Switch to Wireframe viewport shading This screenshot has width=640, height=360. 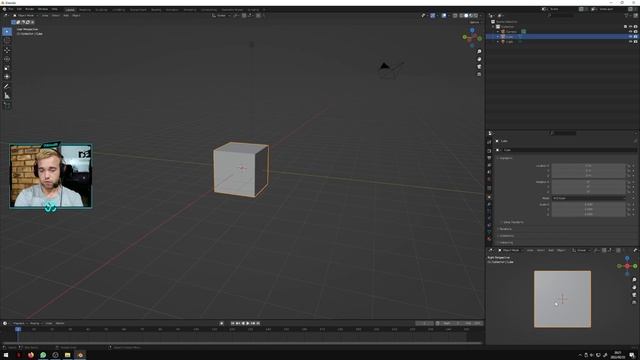461,16
